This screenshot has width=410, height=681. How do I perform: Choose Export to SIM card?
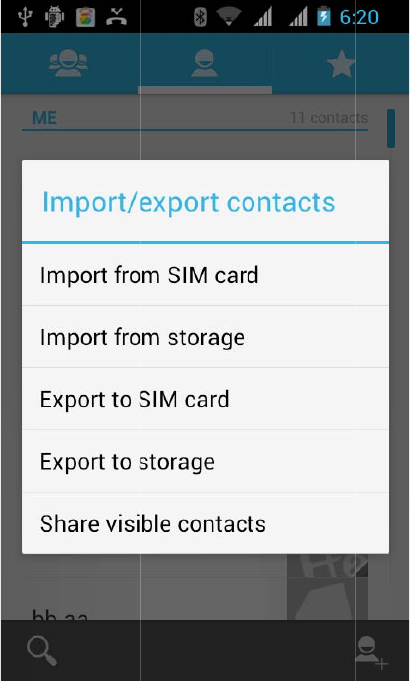(205, 399)
